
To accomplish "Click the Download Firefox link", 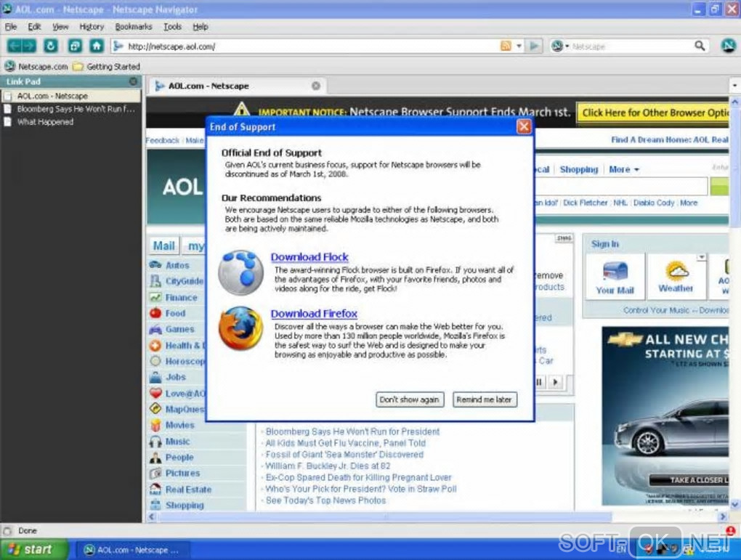I will point(314,313).
